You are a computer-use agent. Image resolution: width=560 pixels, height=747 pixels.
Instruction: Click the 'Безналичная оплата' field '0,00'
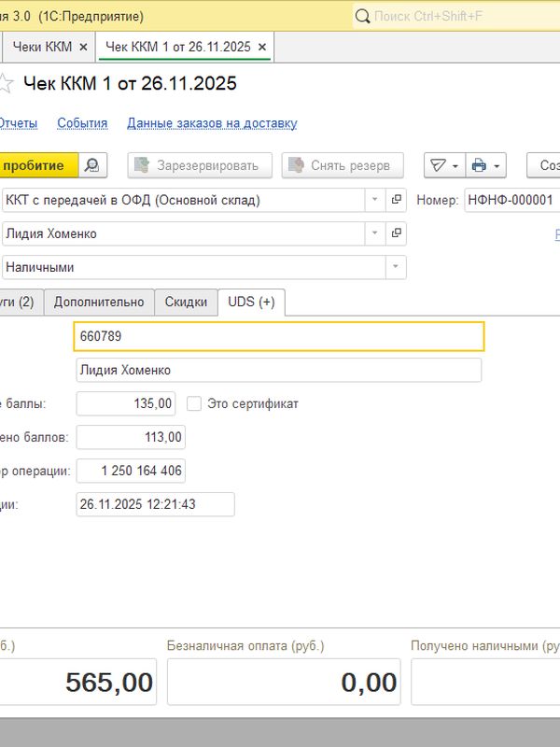[284, 682]
